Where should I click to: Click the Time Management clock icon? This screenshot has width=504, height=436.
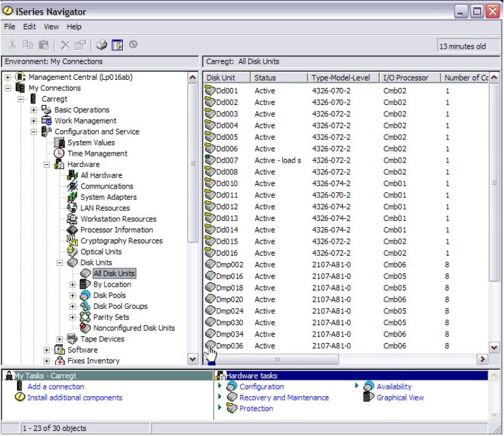click(60, 153)
